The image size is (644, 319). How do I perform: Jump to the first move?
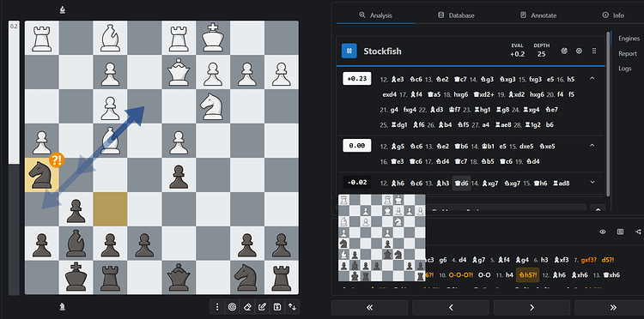369,308
